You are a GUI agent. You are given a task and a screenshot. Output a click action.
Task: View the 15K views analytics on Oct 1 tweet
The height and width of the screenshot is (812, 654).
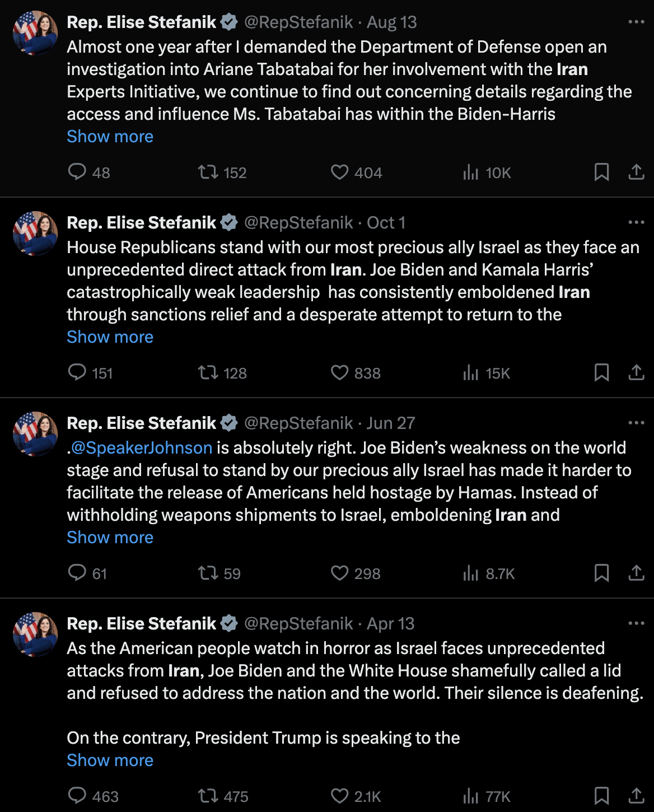(471, 372)
